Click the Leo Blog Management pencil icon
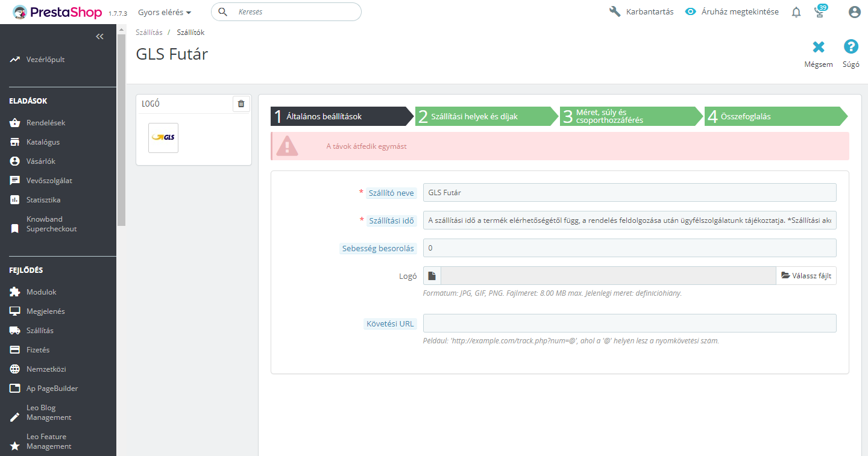The height and width of the screenshot is (456, 868). (14, 417)
